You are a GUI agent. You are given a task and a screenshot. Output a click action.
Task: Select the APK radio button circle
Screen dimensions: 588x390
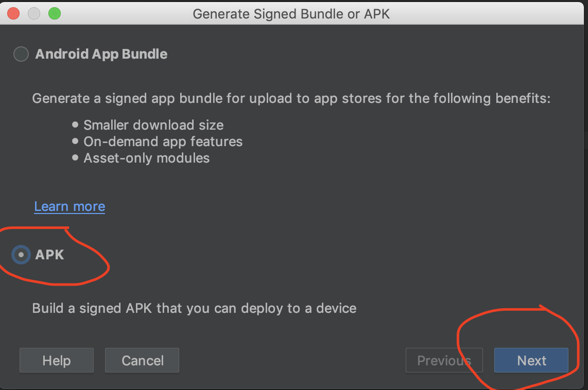pos(21,255)
